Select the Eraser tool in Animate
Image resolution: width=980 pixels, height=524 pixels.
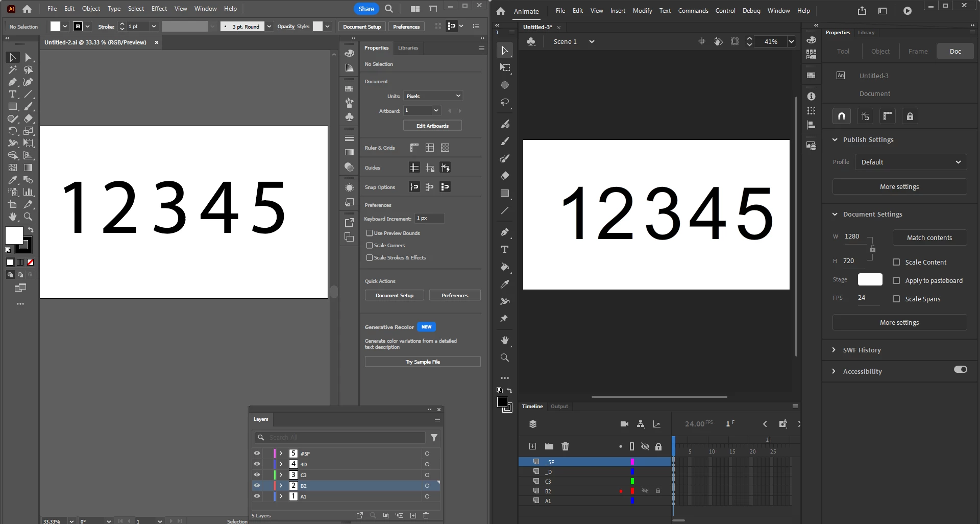point(505,176)
